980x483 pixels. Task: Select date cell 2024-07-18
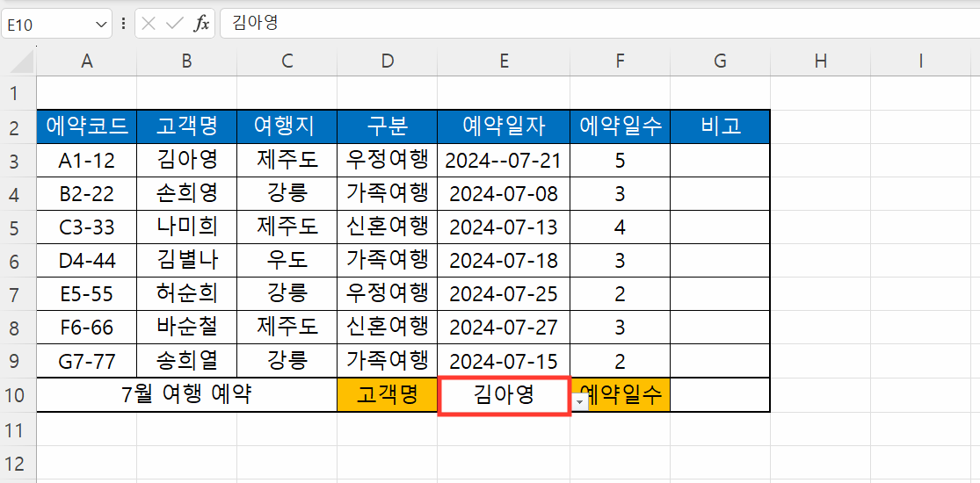point(504,261)
